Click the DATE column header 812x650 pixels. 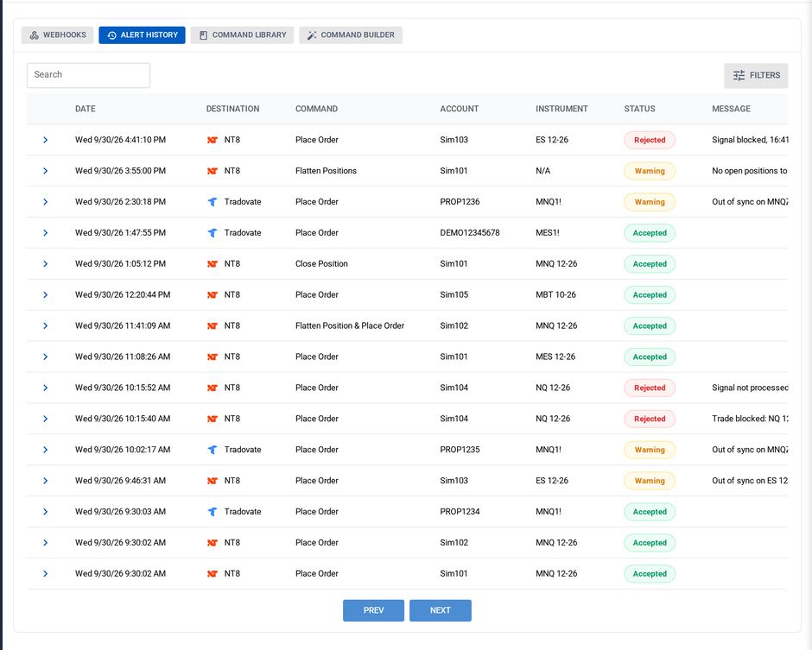86,109
